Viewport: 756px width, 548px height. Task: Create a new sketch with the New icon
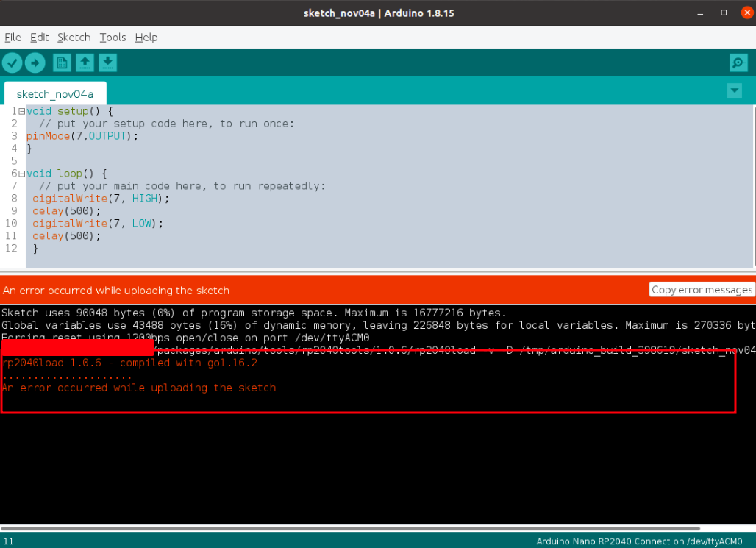click(62, 63)
